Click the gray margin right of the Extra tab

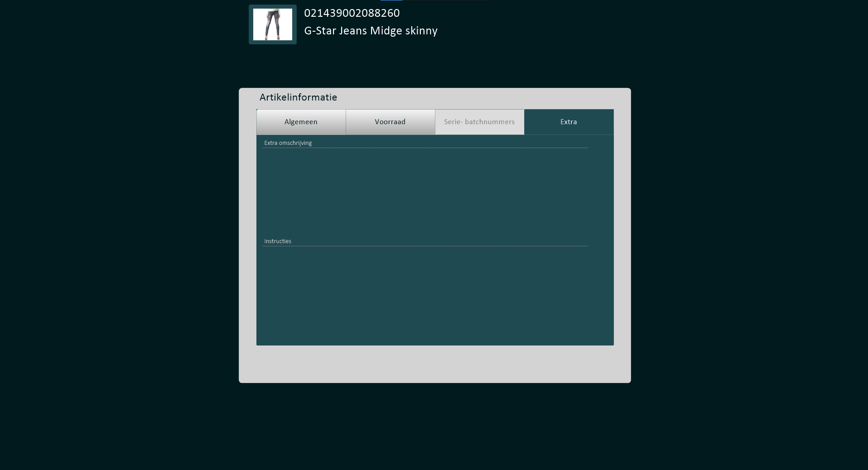pyautogui.click(x=622, y=122)
